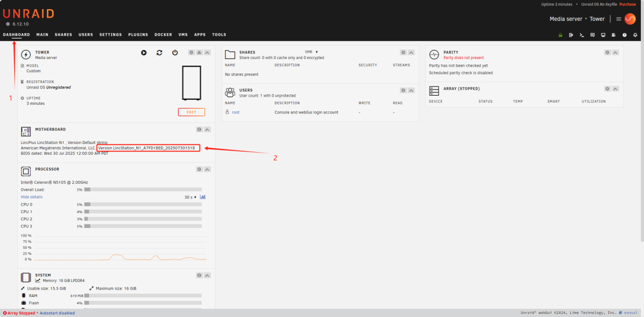Show System panel info icon
This screenshot has height=317, width=644.
coord(199,275)
